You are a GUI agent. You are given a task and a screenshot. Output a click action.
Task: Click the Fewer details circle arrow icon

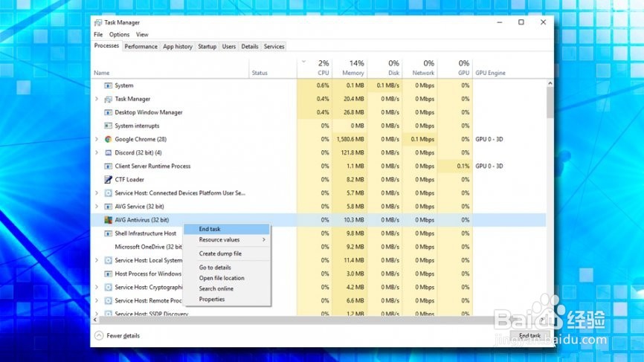click(x=99, y=336)
